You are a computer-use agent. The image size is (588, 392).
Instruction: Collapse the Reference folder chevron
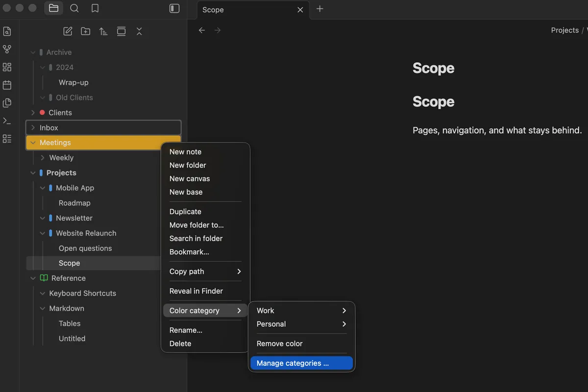[33, 278]
